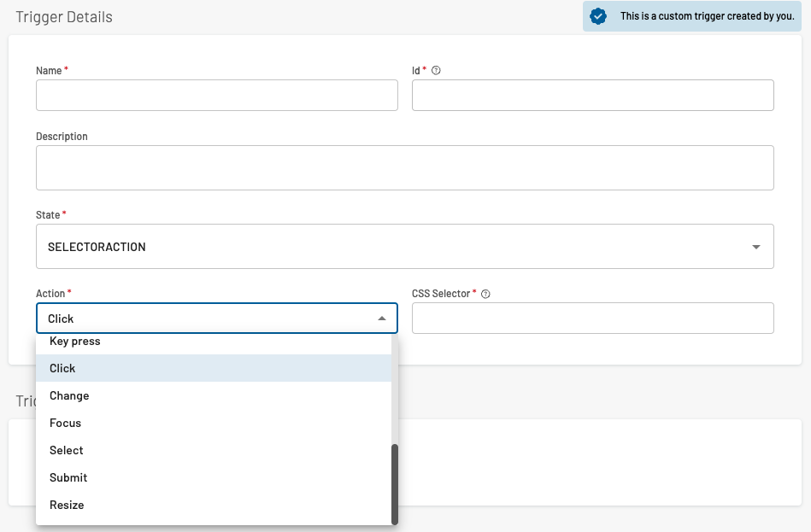Expand the State dropdown arrow
The image size is (811, 532).
[x=755, y=247]
